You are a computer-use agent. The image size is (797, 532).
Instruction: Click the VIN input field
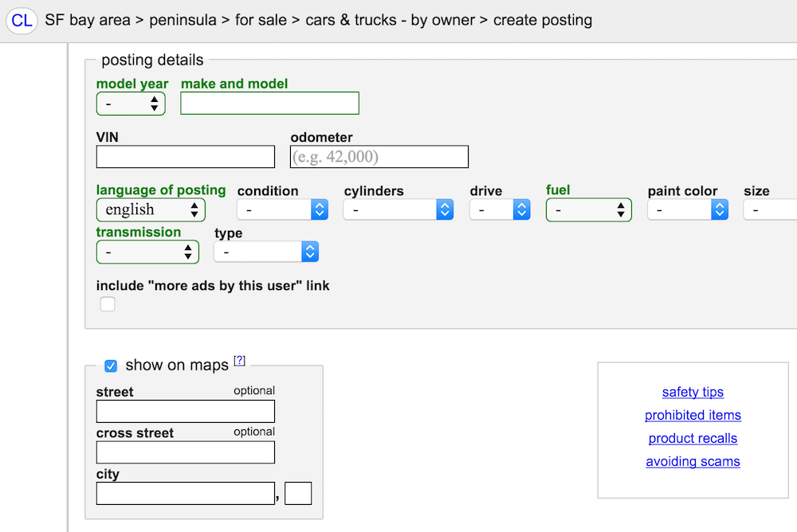186,157
